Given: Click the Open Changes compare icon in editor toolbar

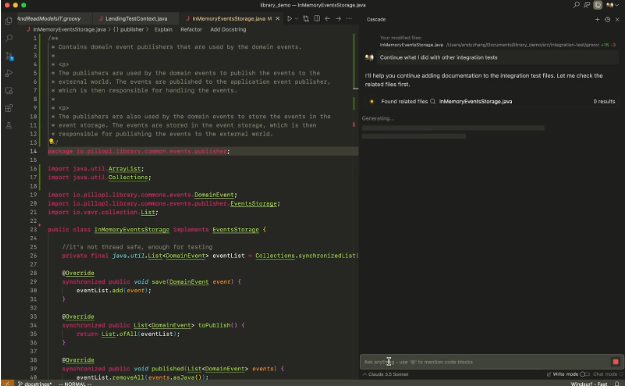Looking at the screenshot, I should pos(306,19).
